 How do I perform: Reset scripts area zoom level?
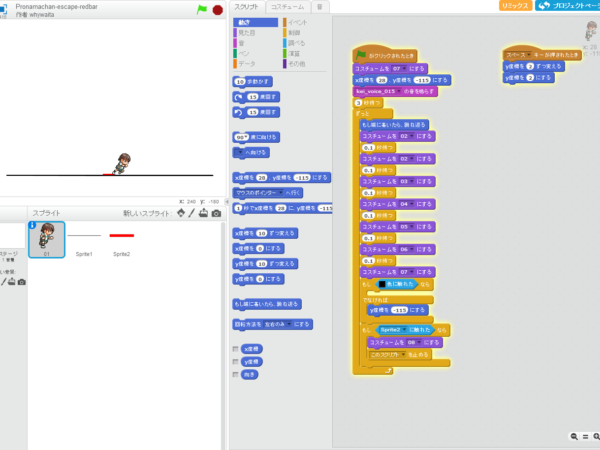[585, 436]
